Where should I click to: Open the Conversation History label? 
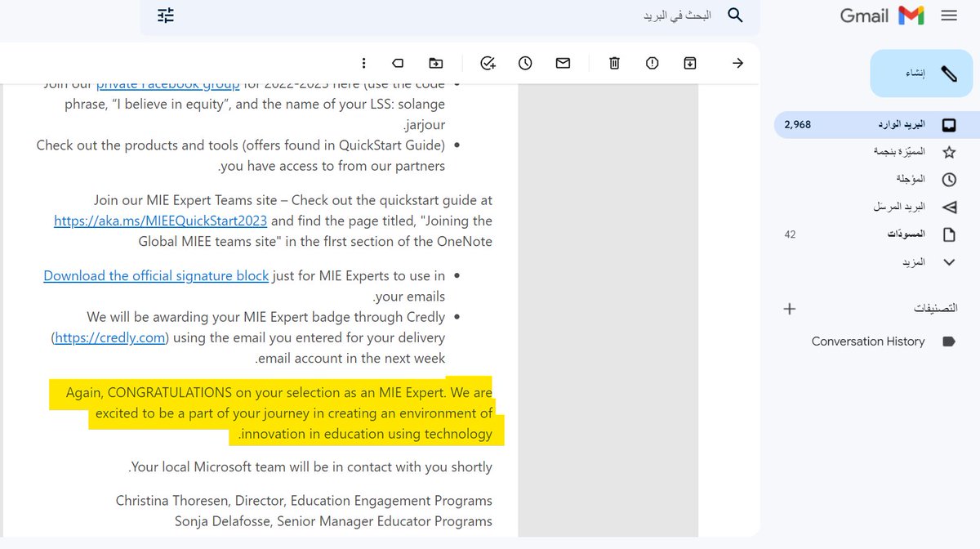tap(868, 341)
